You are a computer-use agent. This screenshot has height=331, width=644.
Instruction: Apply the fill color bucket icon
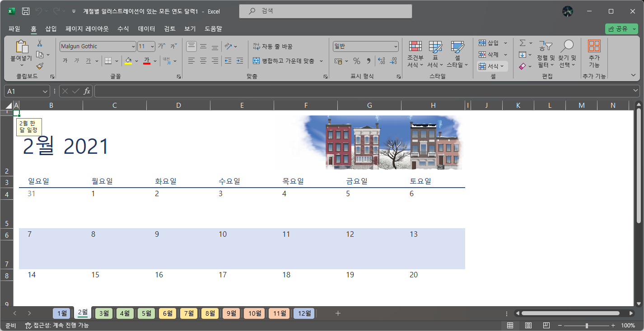[128, 60]
